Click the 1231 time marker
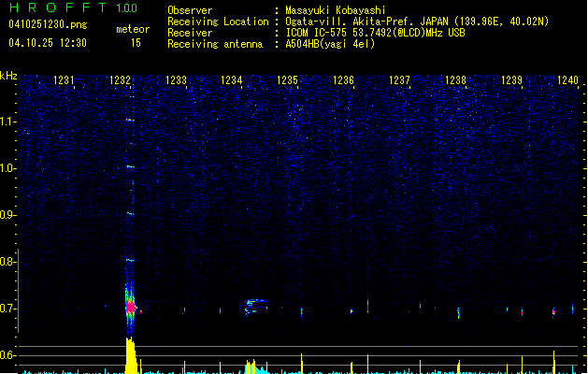The height and width of the screenshot is (374, 588). pos(64,80)
